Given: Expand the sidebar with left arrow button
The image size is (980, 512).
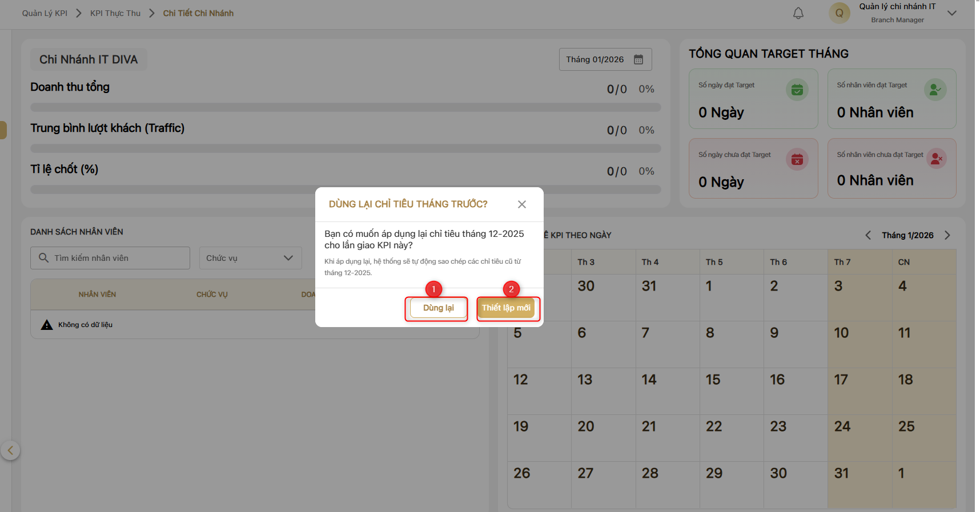Looking at the screenshot, I should point(10,450).
